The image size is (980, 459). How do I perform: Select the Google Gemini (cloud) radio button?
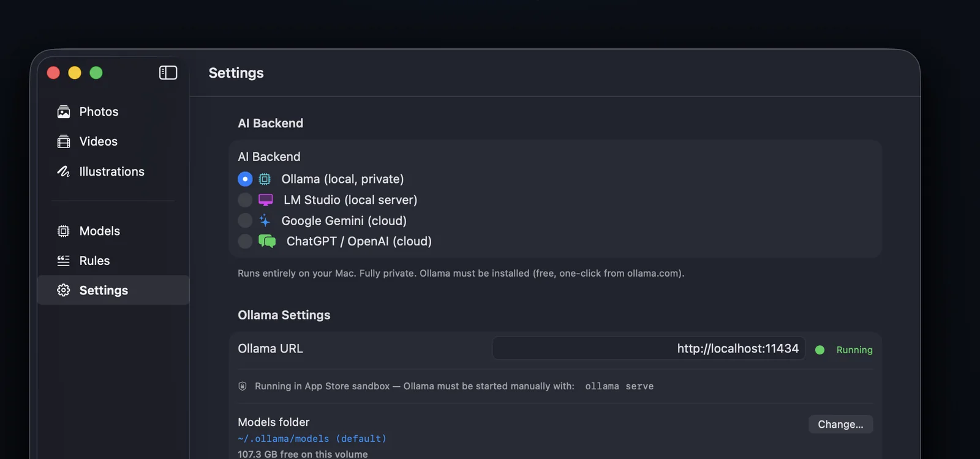[245, 220]
